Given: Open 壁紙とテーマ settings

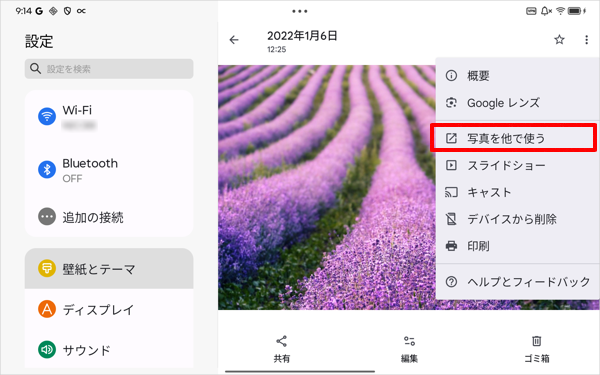Looking at the screenshot, I should point(109,269).
